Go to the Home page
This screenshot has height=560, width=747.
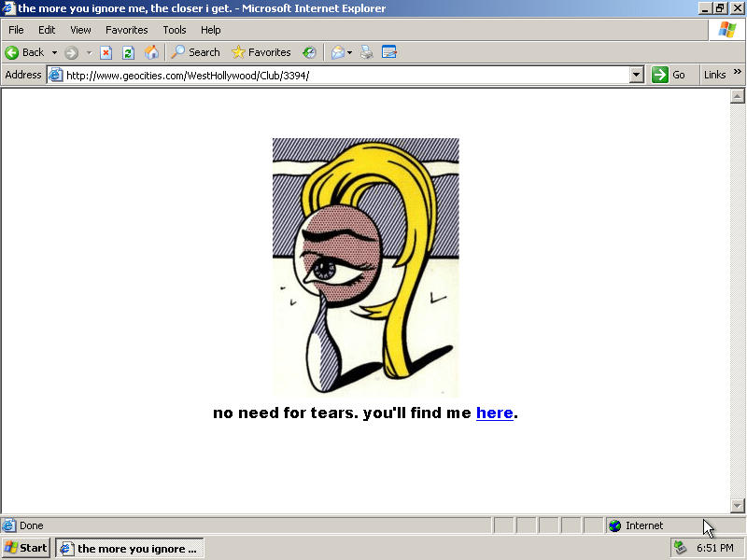coord(151,52)
